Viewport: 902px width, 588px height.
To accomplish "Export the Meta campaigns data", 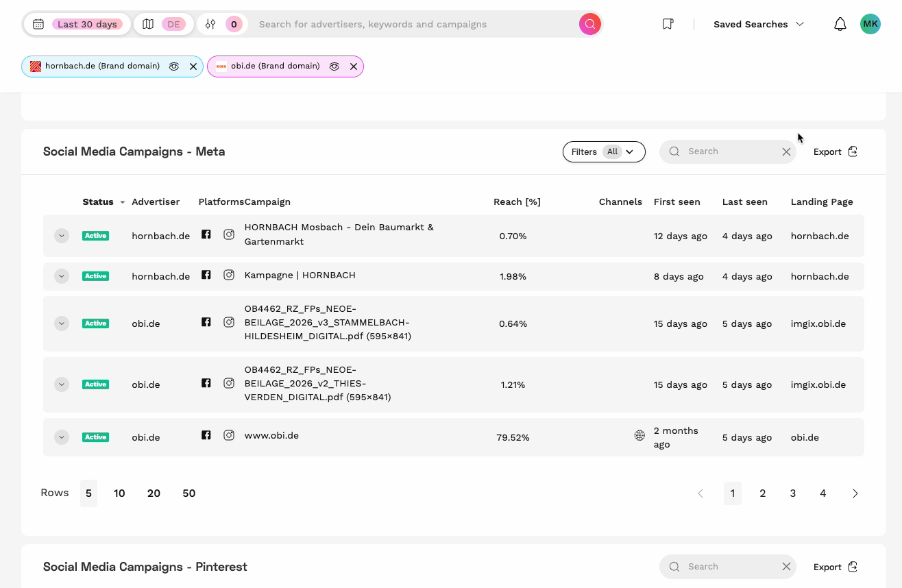I will pos(834,151).
